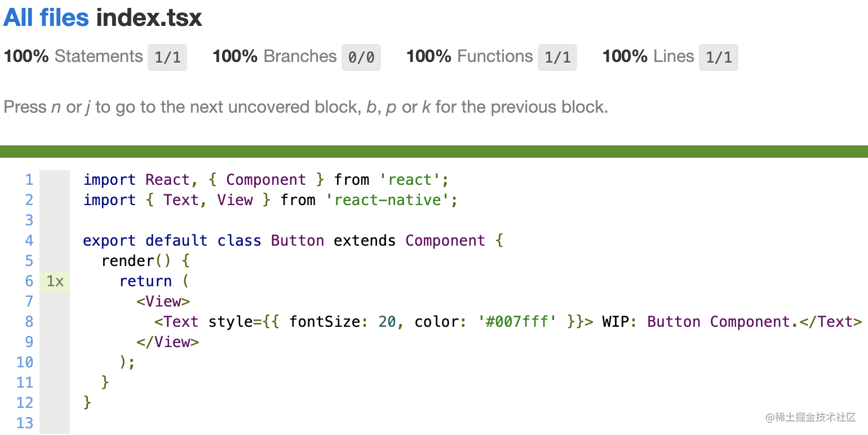The height and width of the screenshot is (435, 868).
Task: Select line number 3
Action: (x=29, y=220)
